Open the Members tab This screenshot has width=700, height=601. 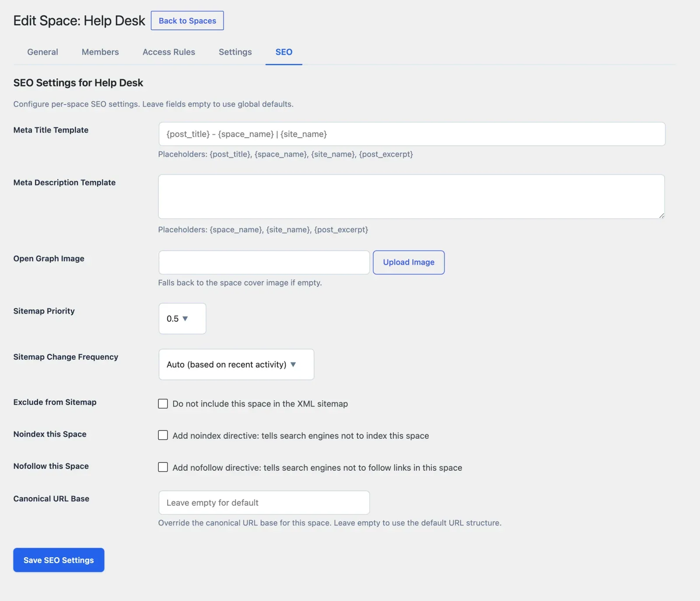pyautogui.click(x=100, y=52)
